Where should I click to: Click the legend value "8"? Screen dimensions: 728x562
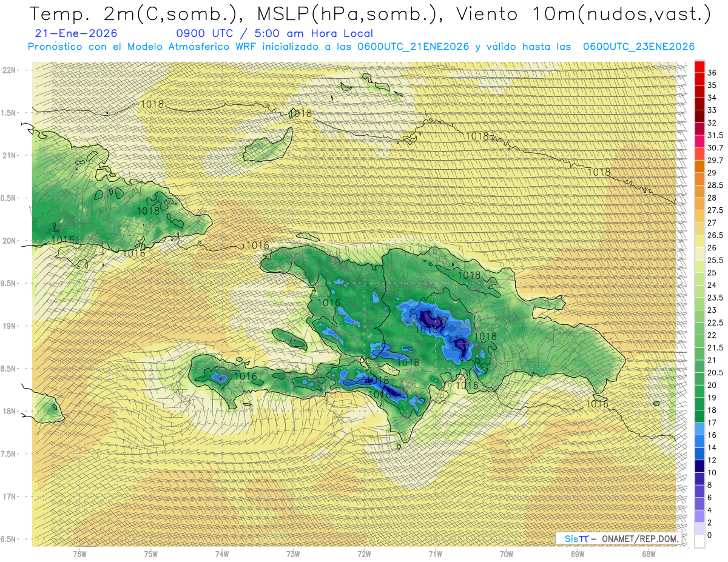click(710, 485)
